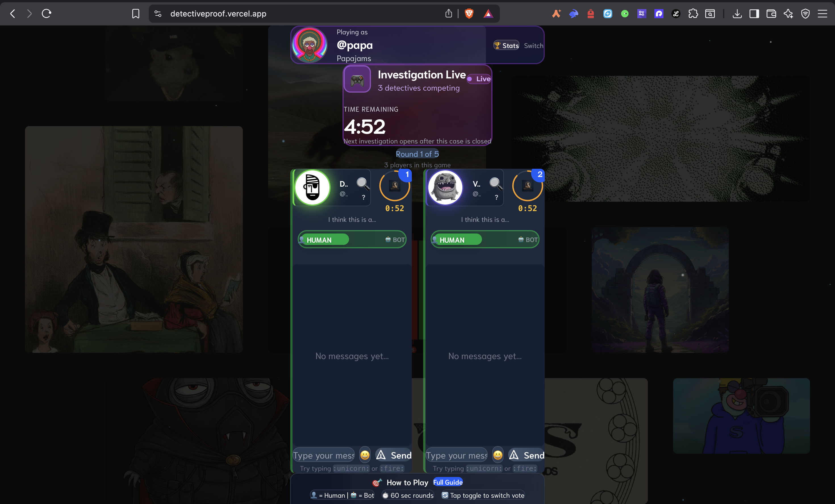
Task: Click the bookmark icon in browser toolbar
Action: (135, 14)
